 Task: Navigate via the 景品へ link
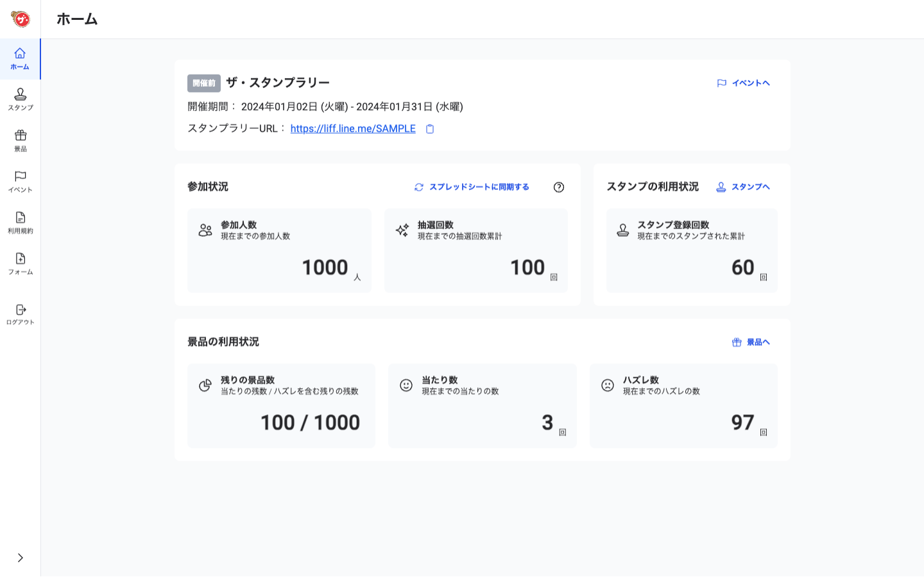pos(757,342)
